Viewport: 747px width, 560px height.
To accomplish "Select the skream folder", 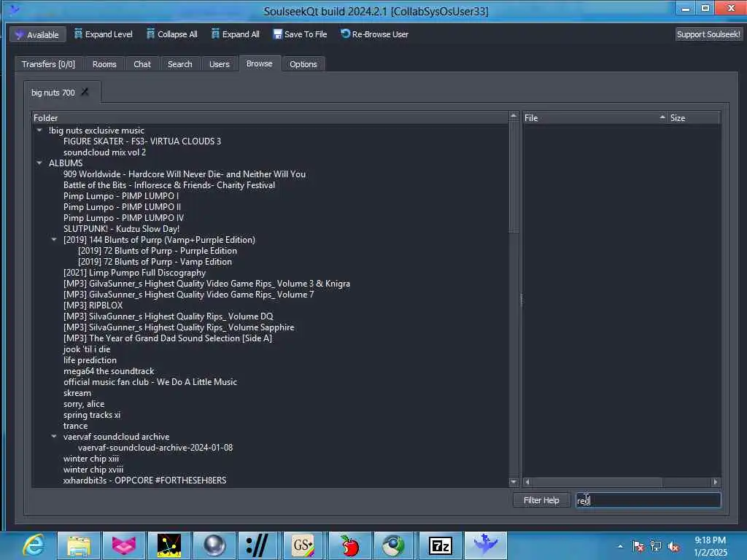I will (77, 393).
